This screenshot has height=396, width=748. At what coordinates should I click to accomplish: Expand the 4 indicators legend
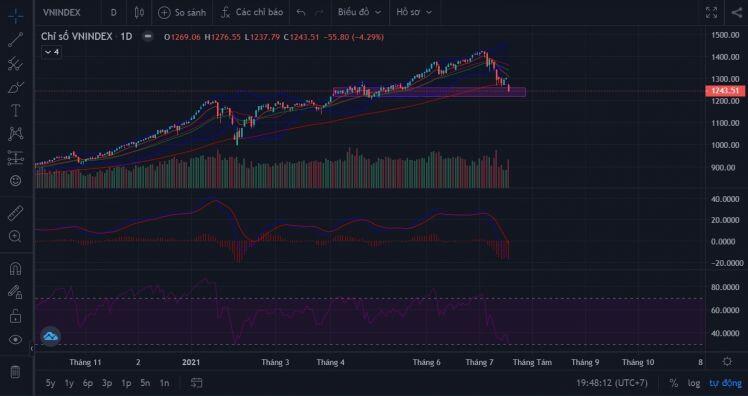click(52, 52)
